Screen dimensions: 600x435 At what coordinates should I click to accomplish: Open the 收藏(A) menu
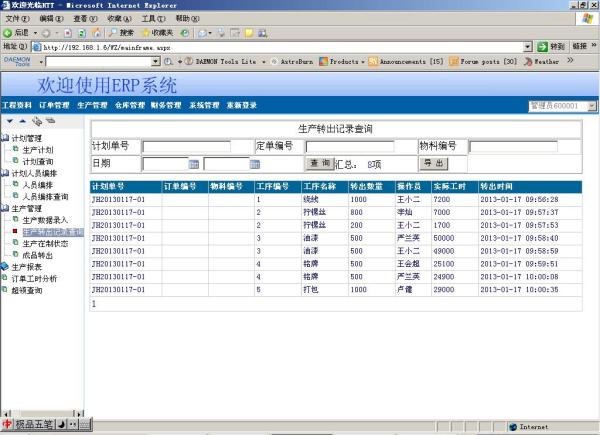click(119, 19)
